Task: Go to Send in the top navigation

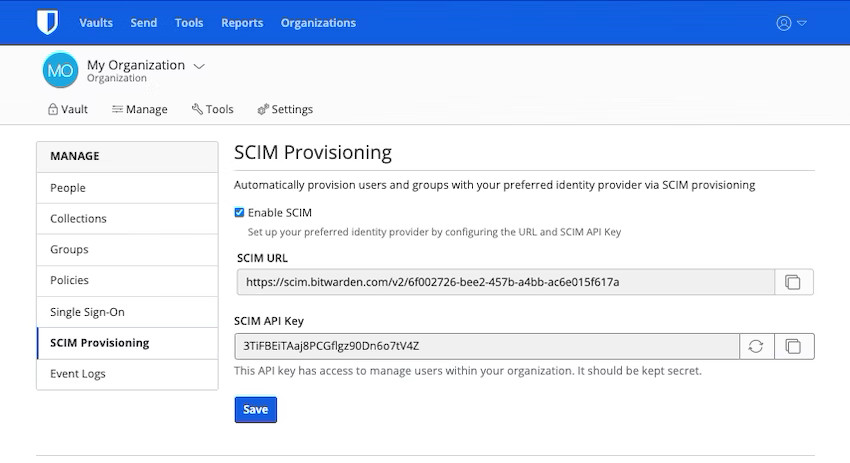Action: [143, 22]
